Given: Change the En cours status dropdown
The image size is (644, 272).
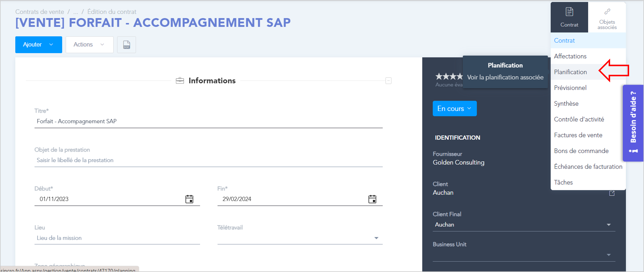Looking at the screenshot, I should pos(455,108).
